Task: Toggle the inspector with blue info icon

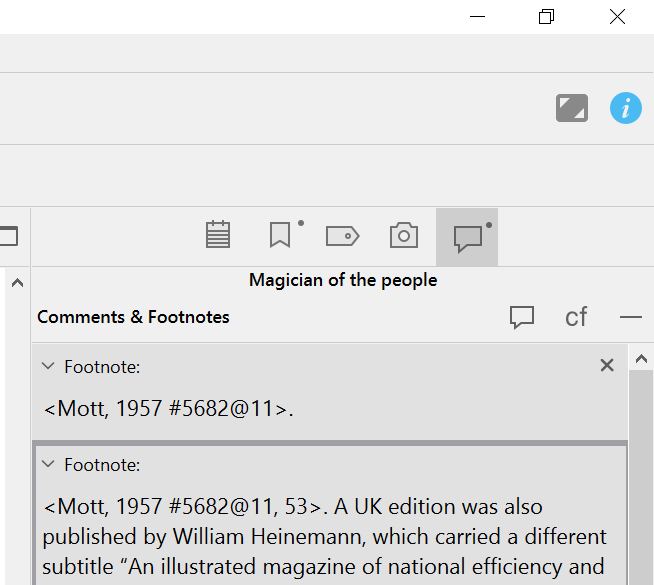Action: point(626,108)
